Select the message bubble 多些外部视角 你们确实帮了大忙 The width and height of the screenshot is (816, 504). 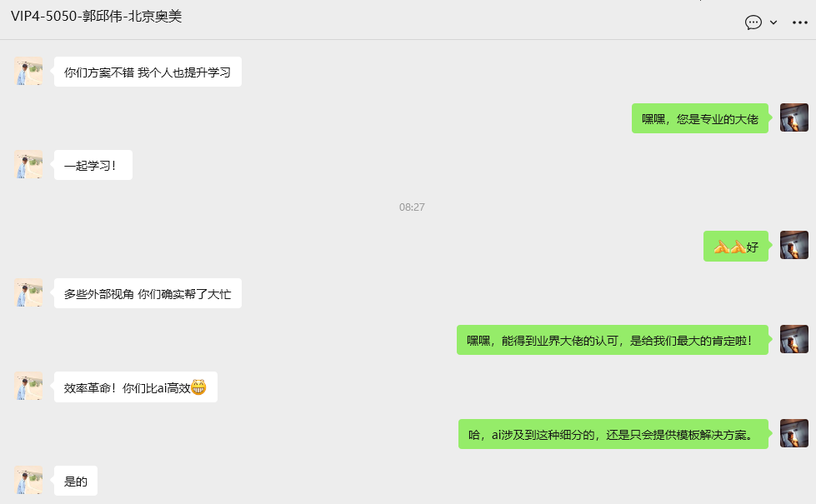coord(148,293)
